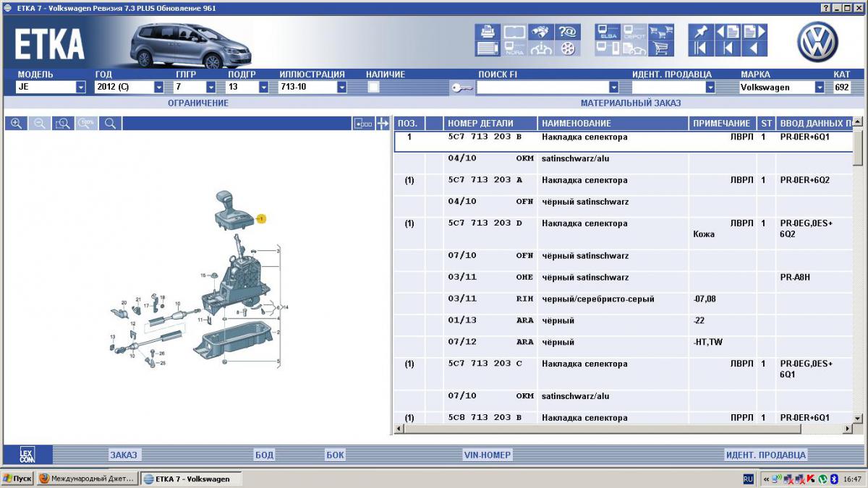Viewport: 868px width, 488px height.
Task: Click the Наименование column header
Action: pyautogui.click(x=613, y=124)
